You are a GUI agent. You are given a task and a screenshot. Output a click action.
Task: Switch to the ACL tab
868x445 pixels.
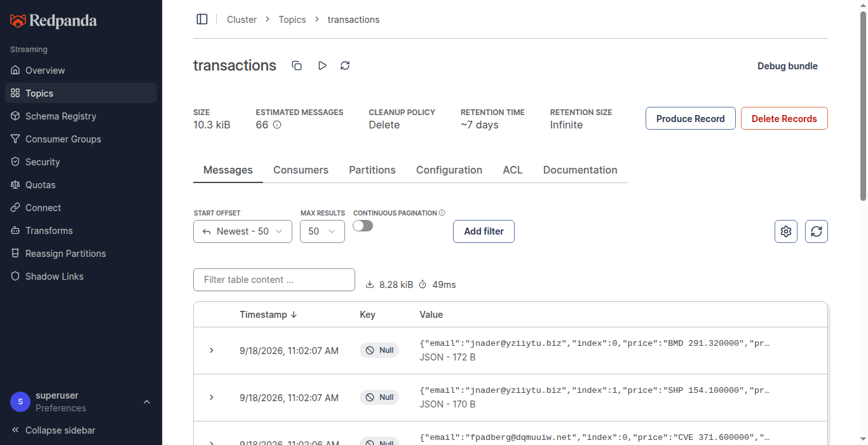tap(513, 170)
